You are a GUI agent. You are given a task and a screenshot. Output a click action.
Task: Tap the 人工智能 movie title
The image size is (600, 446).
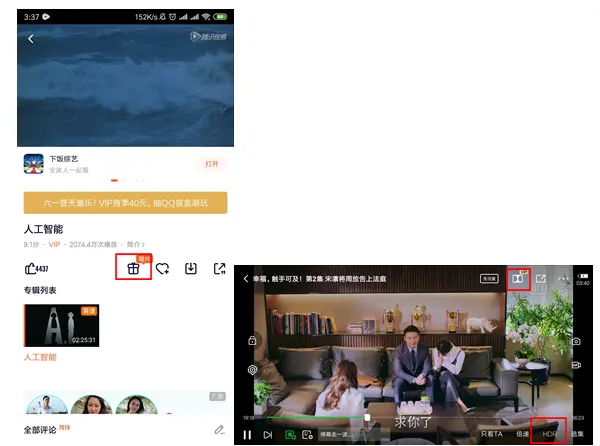[44, 229]
